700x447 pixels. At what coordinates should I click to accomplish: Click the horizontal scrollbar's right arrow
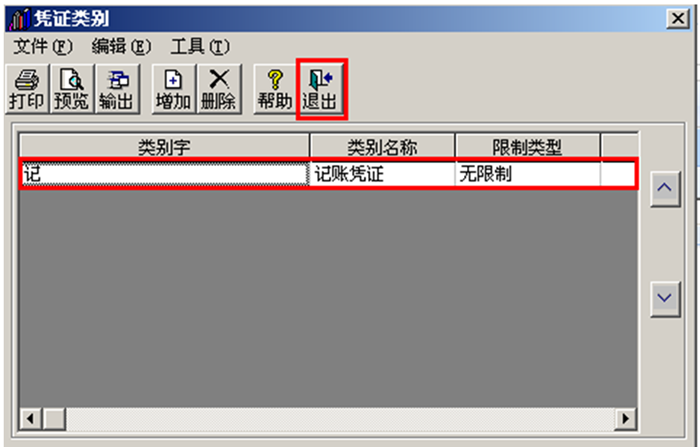point(625,419)
